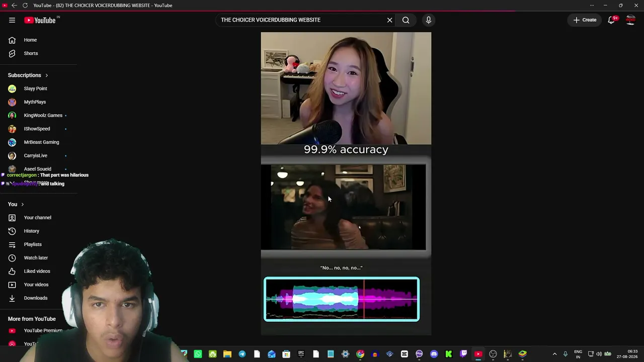Open OBS Studio from the taskbar

click(x=493, y=354)
